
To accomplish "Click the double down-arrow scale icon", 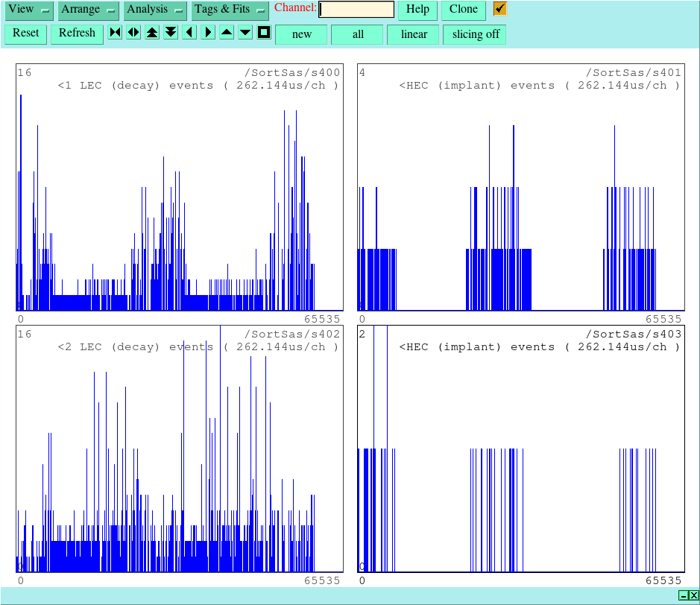I will (171, 33).
